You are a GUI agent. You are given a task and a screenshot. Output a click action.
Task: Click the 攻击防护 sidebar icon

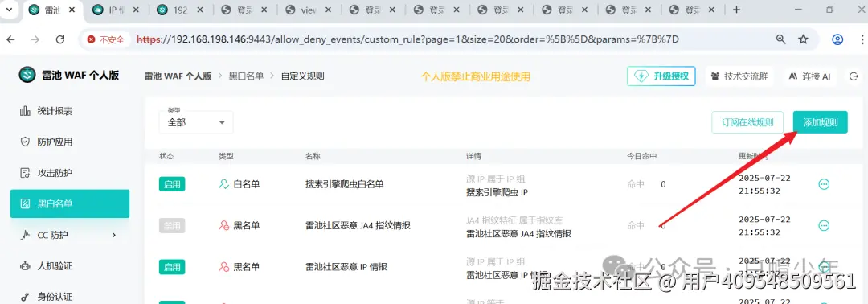click(25, 173)
